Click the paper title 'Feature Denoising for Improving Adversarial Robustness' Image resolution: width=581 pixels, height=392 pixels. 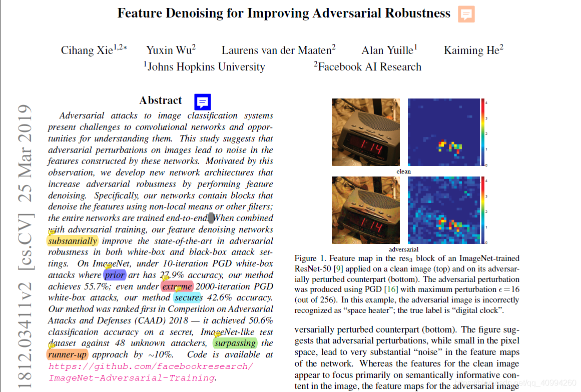(284, 13)
